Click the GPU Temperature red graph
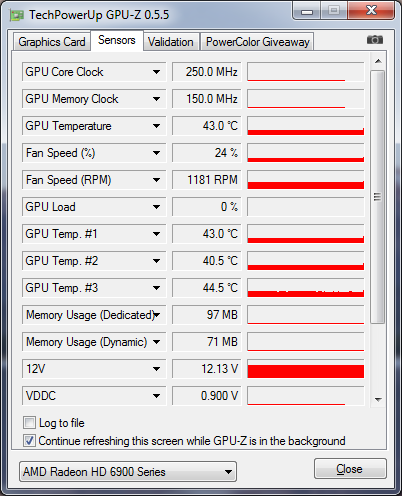402x496 pixels. pos(306,126)
